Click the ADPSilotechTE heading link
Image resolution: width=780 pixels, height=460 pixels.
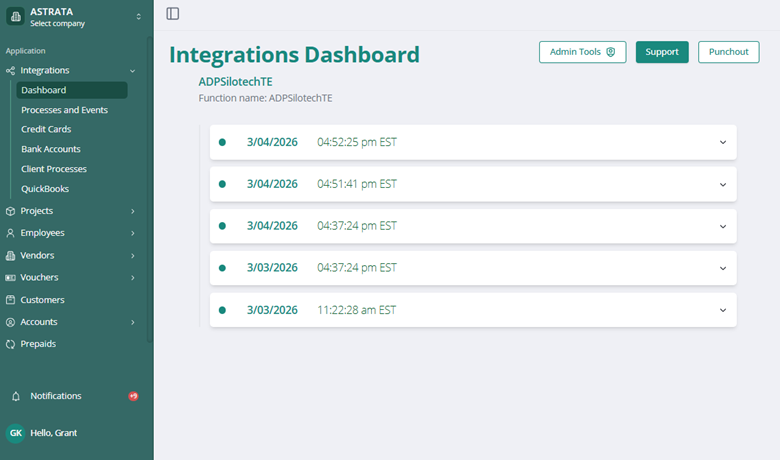(x=236, y=82)
